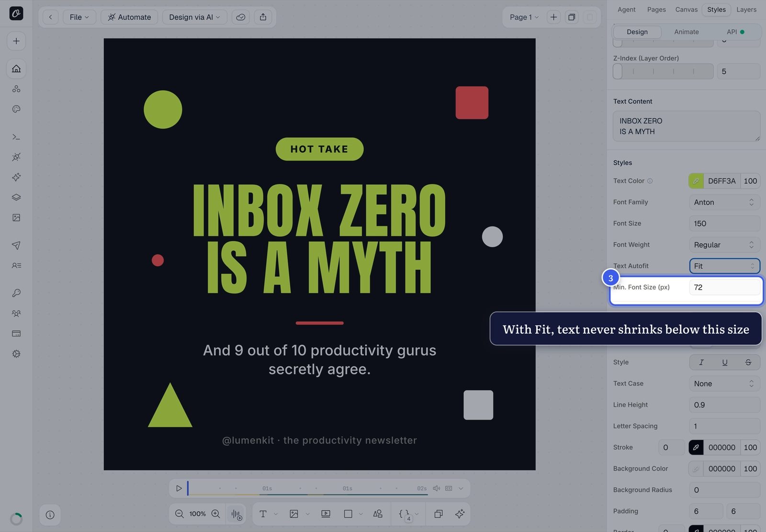Open the Text Case dropdown showing None

click(x=724, y=384)
